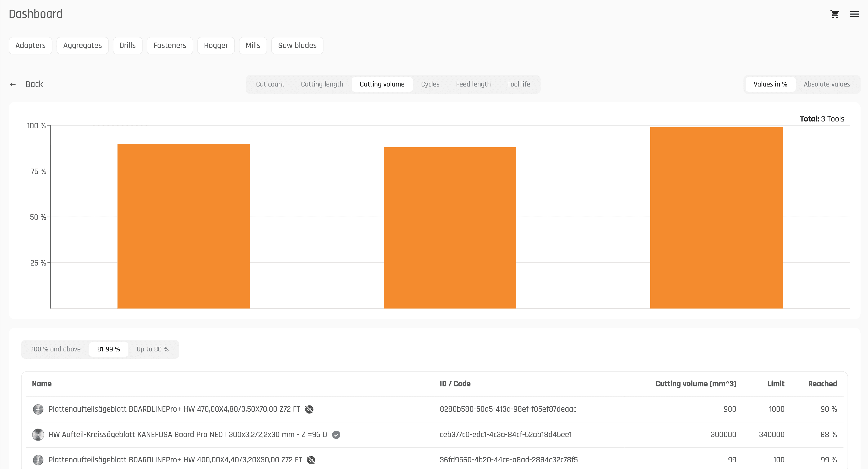Image resolution: width=868 pixels, height=469 pixels.
Task: Click reached value 90 %
Action: [x=829, y=409]
